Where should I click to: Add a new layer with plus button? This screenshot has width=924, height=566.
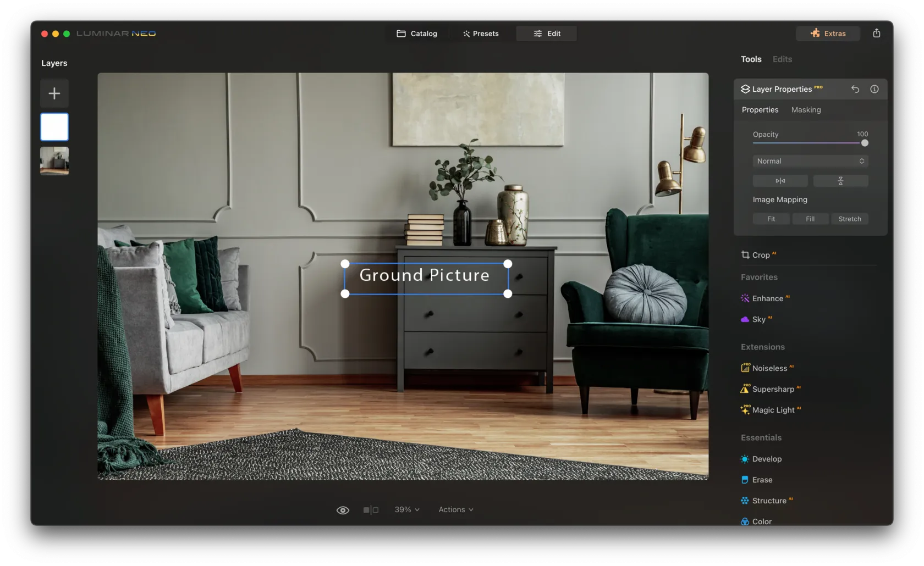coord(54,93)
